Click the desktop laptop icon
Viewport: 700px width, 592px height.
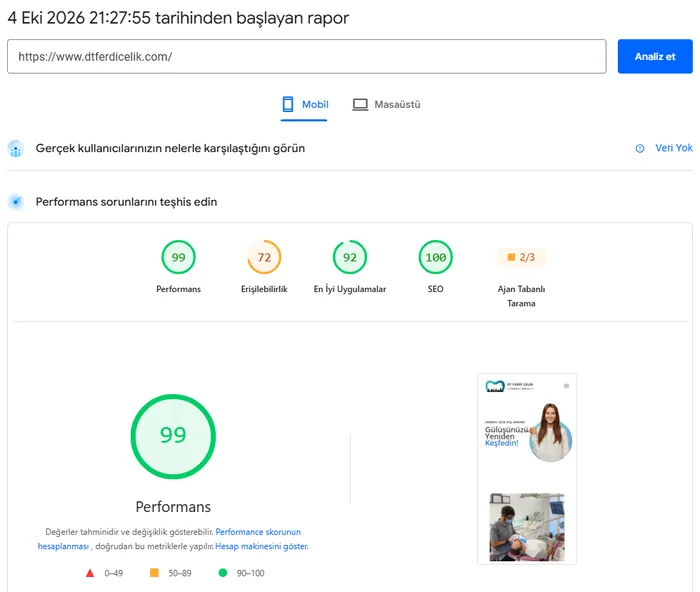360,104
